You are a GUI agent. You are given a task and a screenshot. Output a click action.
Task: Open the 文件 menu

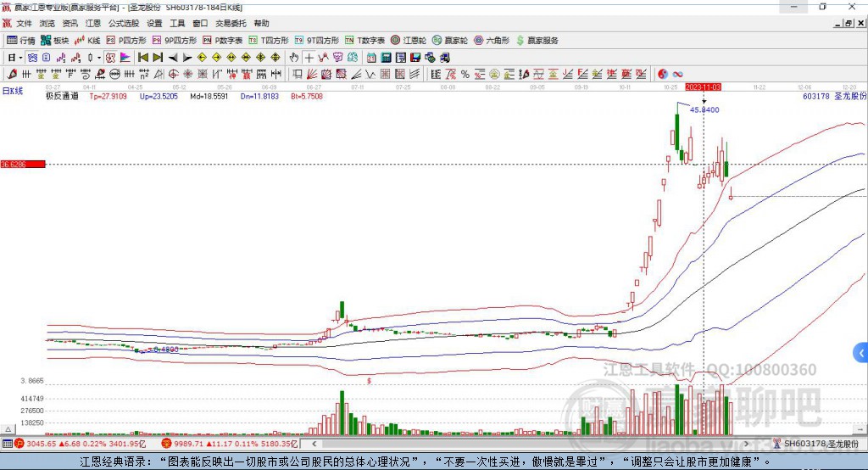point(24,23)
